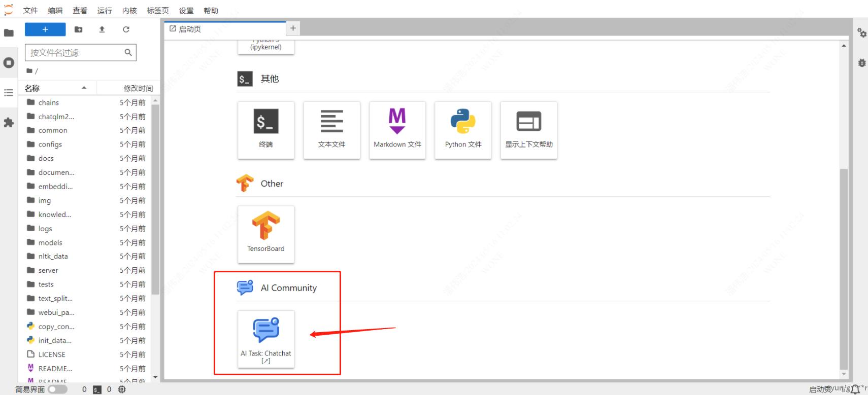Toggle the simple interface mode switch
The width and height of the screenshot is (868, 395).
(x=57, y=389)
